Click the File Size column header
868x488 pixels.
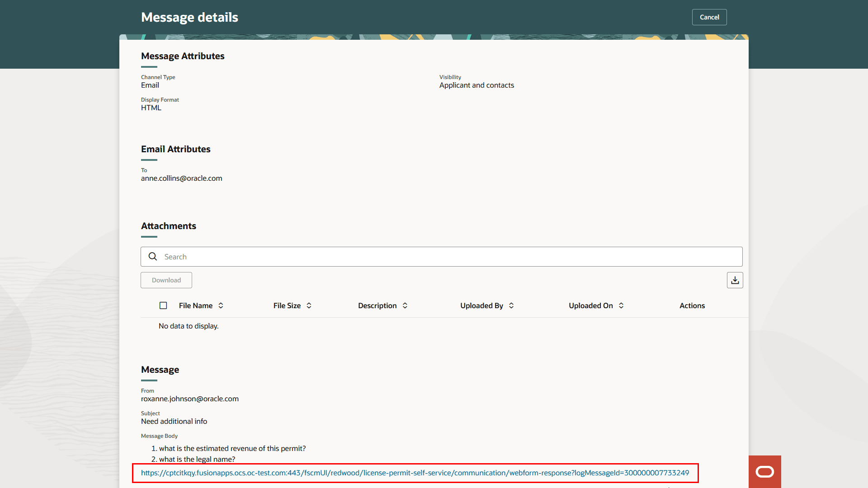point(287,305)
